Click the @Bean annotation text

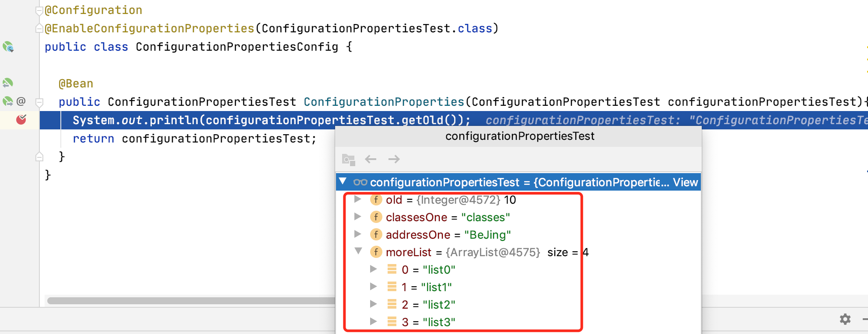(76, 83)
